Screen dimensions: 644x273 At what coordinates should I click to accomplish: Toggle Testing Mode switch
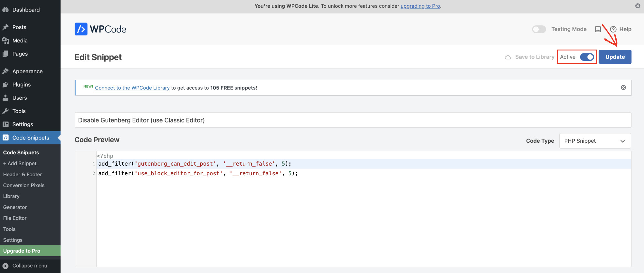539,29
